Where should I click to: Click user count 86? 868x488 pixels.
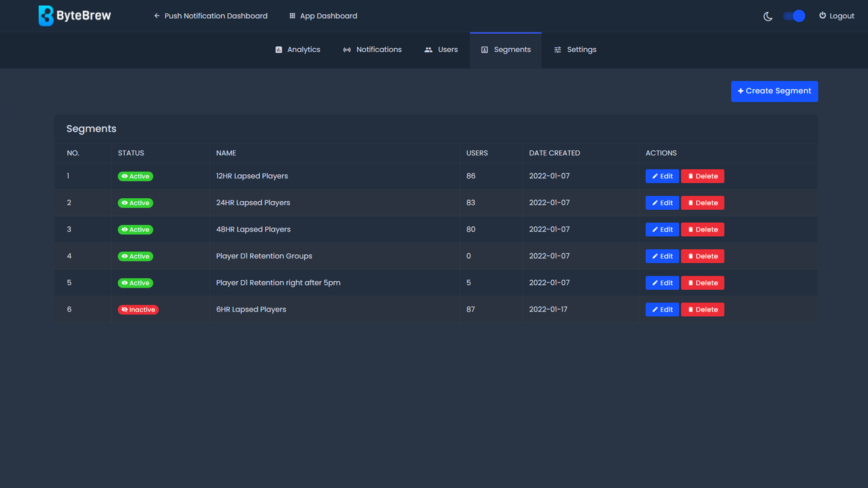pos(471,176)
